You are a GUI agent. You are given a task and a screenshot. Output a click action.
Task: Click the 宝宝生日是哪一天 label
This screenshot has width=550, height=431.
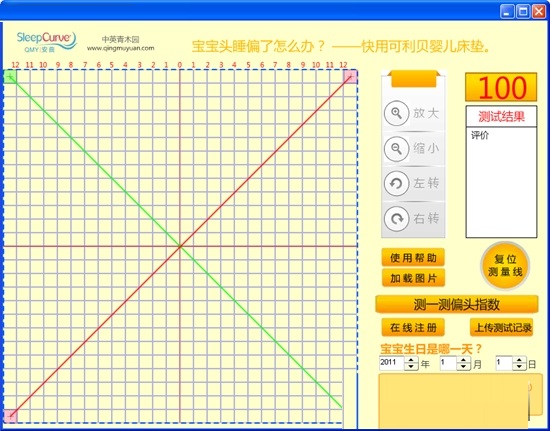coord(431,349)
